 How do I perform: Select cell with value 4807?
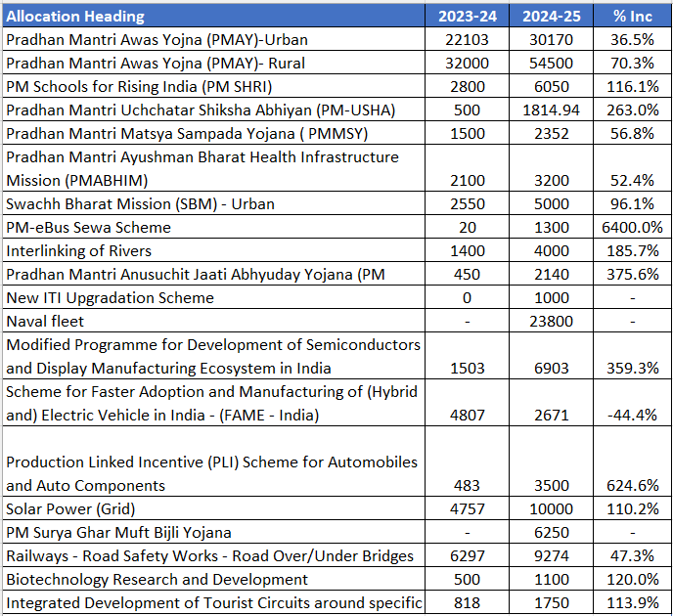[467, 403]
